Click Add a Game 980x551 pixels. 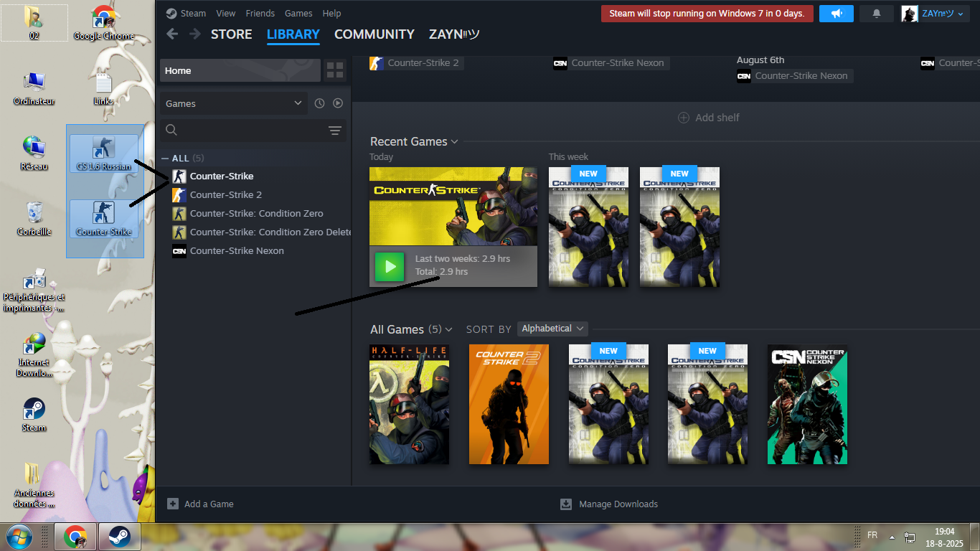point(201,504)
